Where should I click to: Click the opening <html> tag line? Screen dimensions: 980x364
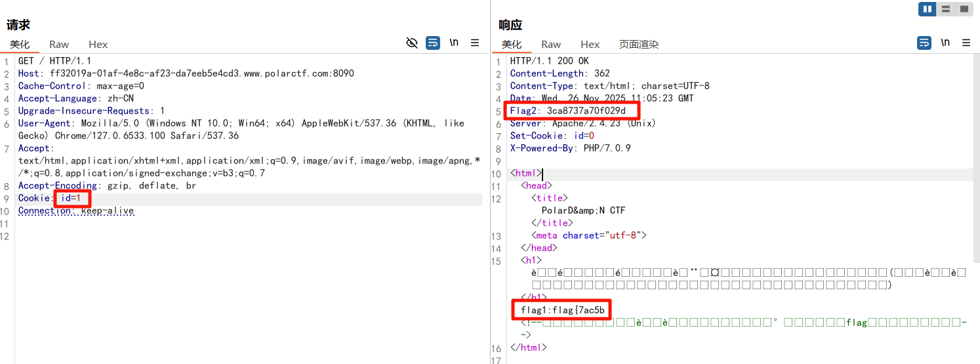pos(525,174)
